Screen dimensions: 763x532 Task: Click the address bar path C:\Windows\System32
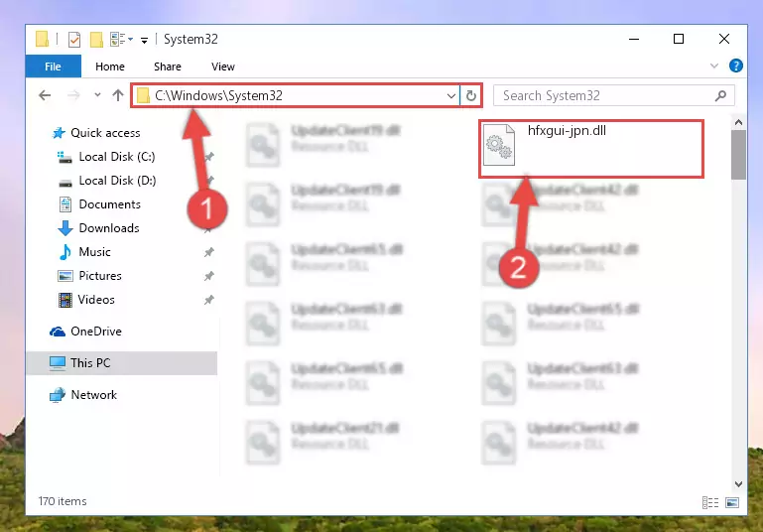click(218, 95)
